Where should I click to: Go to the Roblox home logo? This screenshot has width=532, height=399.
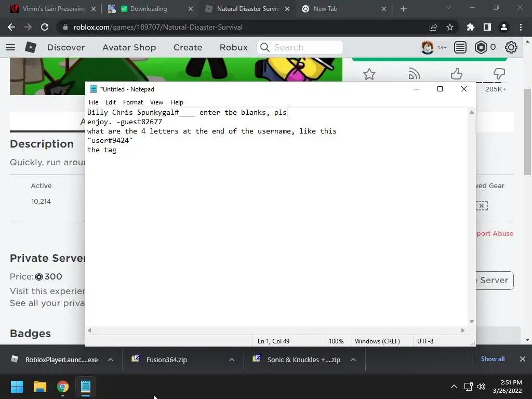pyautogui.click(x=31, y=47)
